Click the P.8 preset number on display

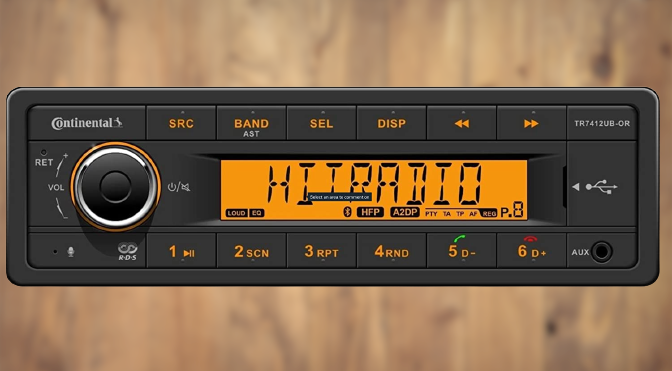click(512, 210)
